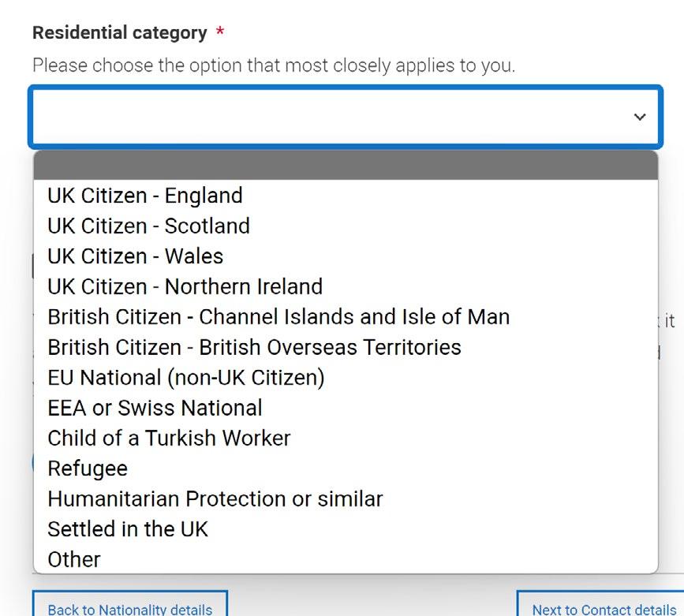Select Child of a Turkish Worker
The height and width of the screenshot is (616, 684).
coord(169,439)
